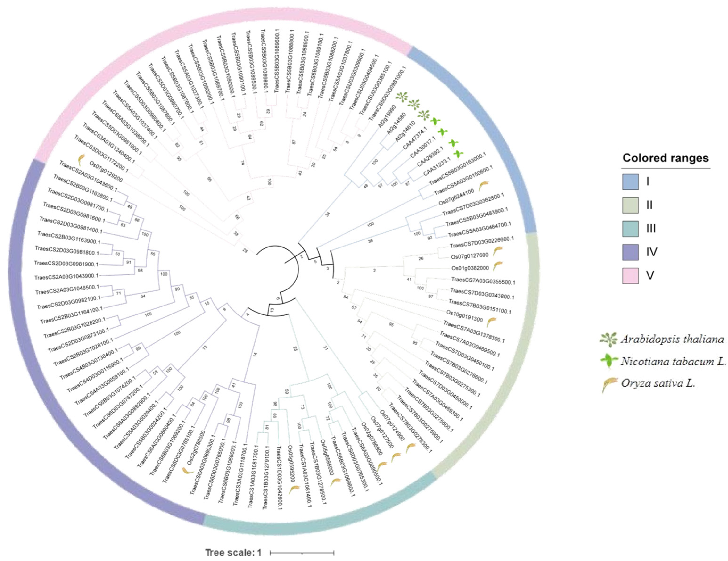Pick the group IV purple legend swatch
Viewport: 728px width, 561px height.
[x=630, y=252]
